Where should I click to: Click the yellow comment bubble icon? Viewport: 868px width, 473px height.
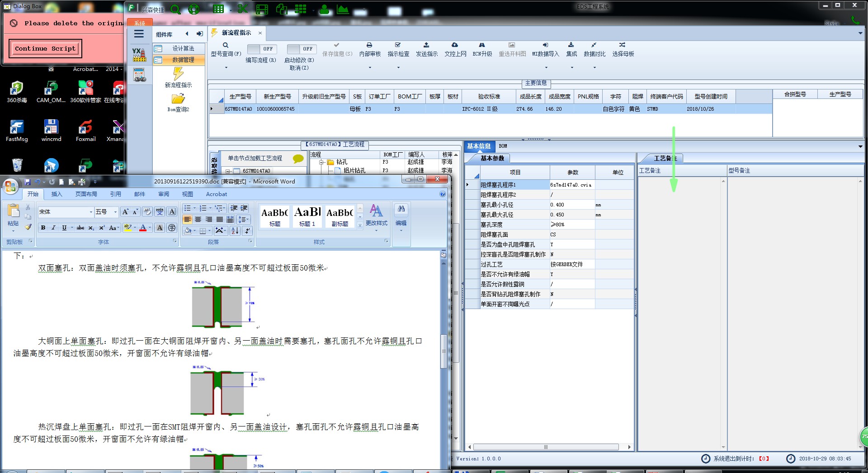click(x=298, y=159)
